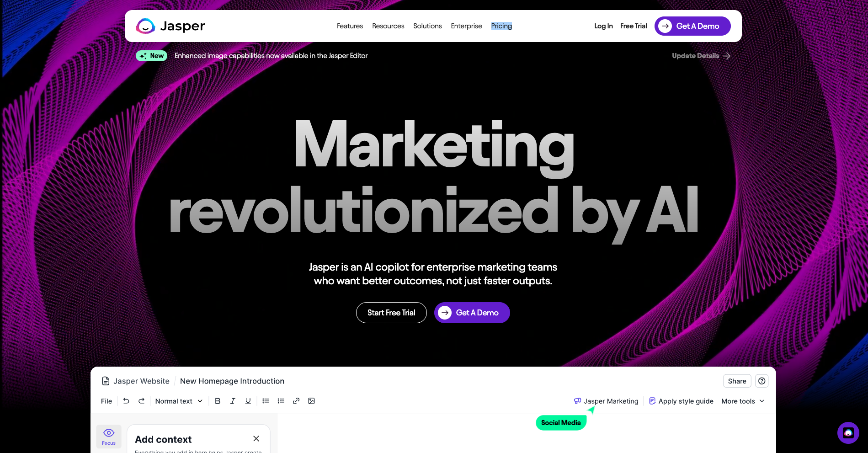Apply italic formatting in the editor
Image resolution: width=868 pixels, height=453 pixels.
[x=233, y=401]
